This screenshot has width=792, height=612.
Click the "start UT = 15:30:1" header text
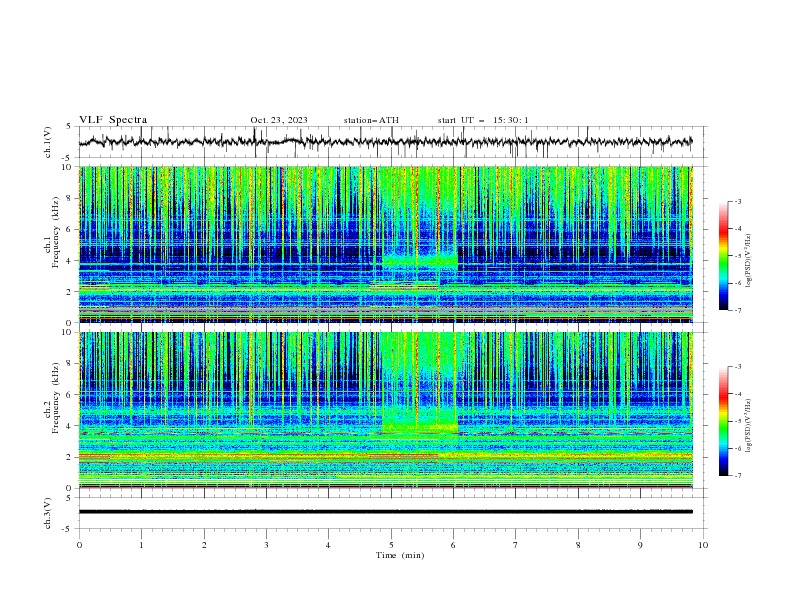483,120
